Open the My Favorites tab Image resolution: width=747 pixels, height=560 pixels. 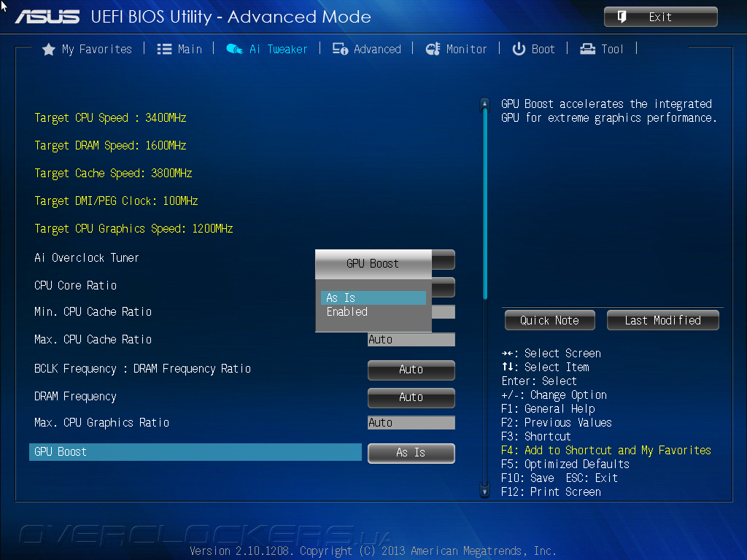88,49
